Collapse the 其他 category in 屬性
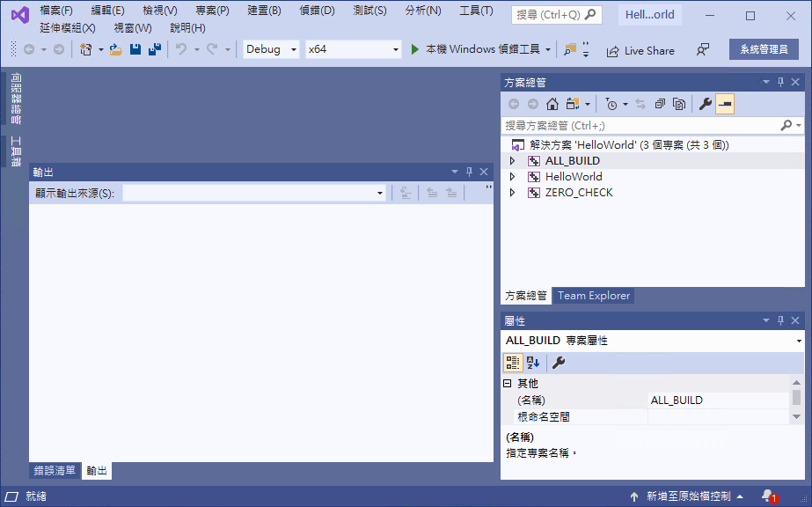The width and height of the screenshot is (812, 507). [x=508, y=383]
